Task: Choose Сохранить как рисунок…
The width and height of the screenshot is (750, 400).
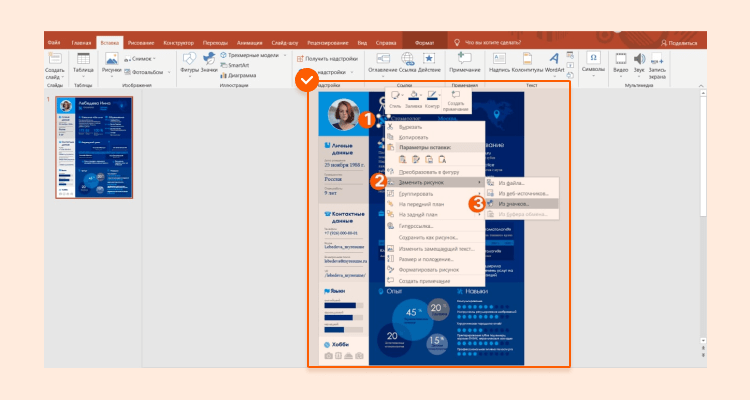Action: (x=435, y=237)
